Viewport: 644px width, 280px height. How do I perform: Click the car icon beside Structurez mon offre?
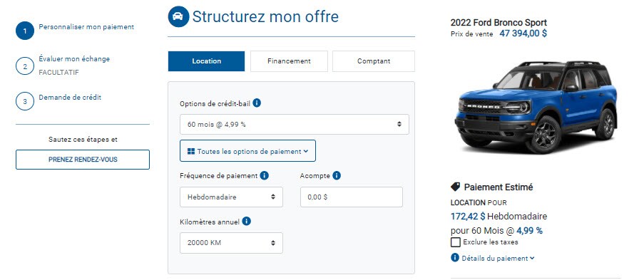click(179, 17)
